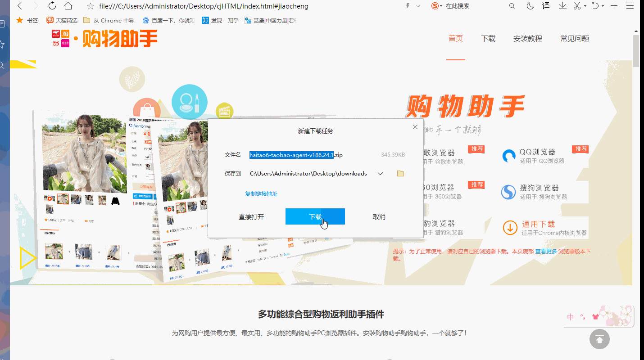Expand the 保存到 path dropdown
Image resolution: width=644 pixels, height=360 pixels.
(x=380, y=174)
